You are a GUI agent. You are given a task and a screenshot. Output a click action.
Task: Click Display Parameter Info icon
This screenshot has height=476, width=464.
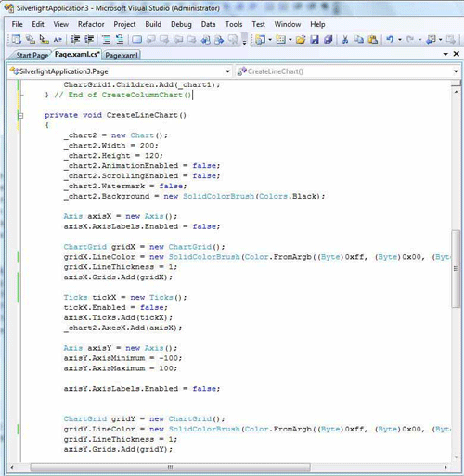pyautogui.click(x=31, y=39)
